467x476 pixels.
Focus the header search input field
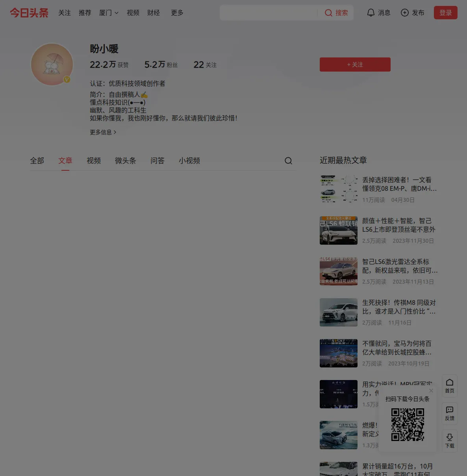[269, 13]
